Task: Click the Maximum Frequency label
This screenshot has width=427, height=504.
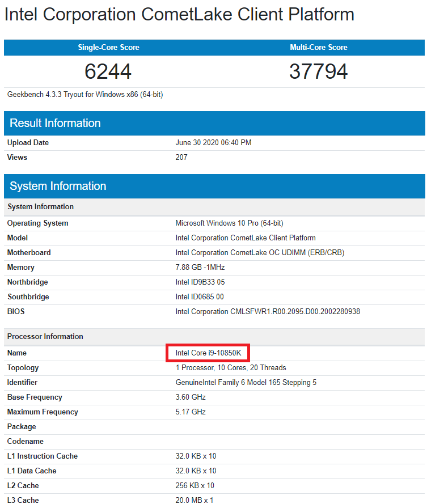Action: [43, 412]
